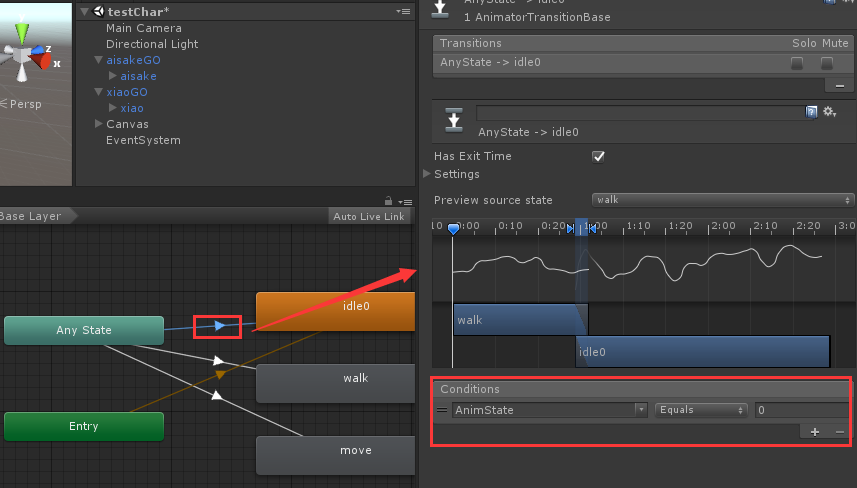Open the transition settings gear icon

pos(830,111)
